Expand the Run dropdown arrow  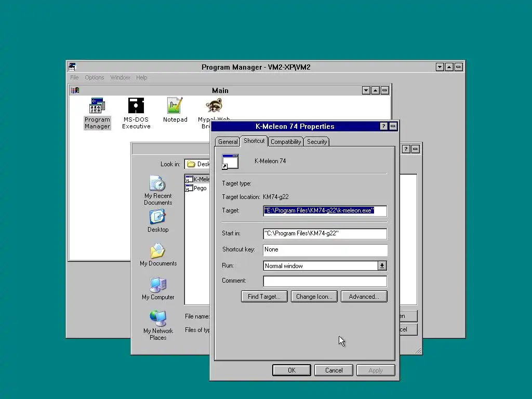(x=382, y=265)
